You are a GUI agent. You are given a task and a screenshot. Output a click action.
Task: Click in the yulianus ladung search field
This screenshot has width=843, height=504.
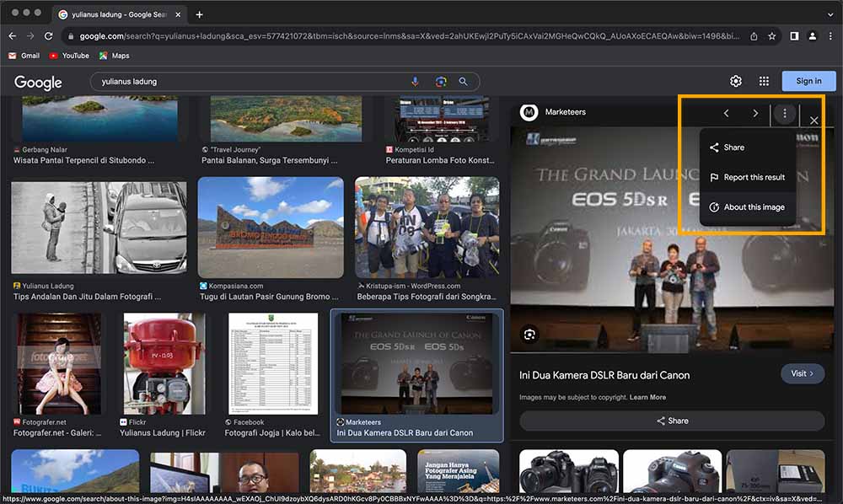[x=253, y=82]
